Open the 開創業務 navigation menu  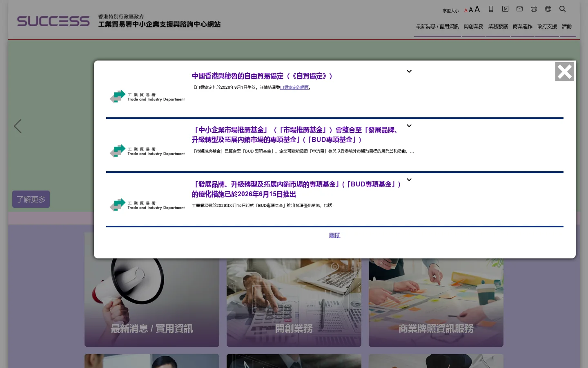474,27
